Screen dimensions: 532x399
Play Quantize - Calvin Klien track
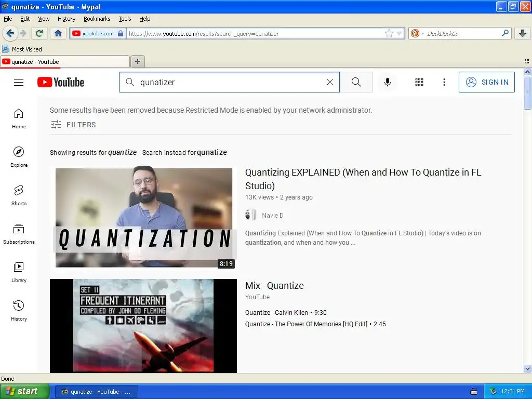[286, 312]
